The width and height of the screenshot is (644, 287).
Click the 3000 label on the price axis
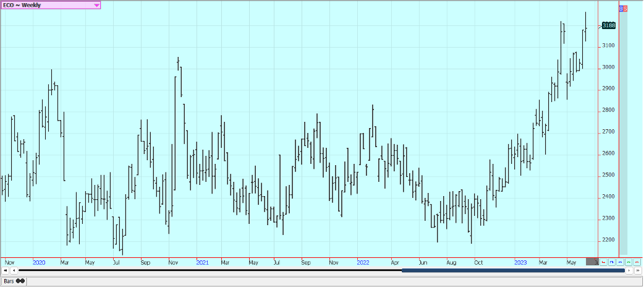pyautogui.click(x=608, y=67)
